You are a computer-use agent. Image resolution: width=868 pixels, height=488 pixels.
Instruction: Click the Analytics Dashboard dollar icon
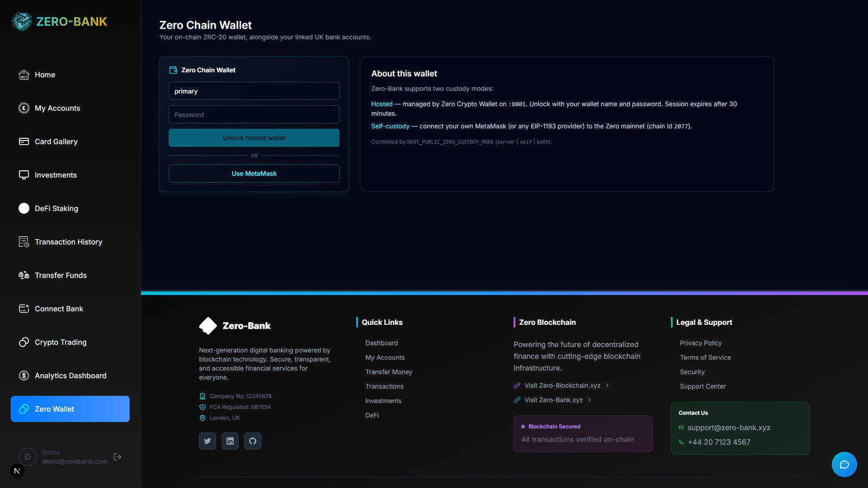click(x=24, y=376)
